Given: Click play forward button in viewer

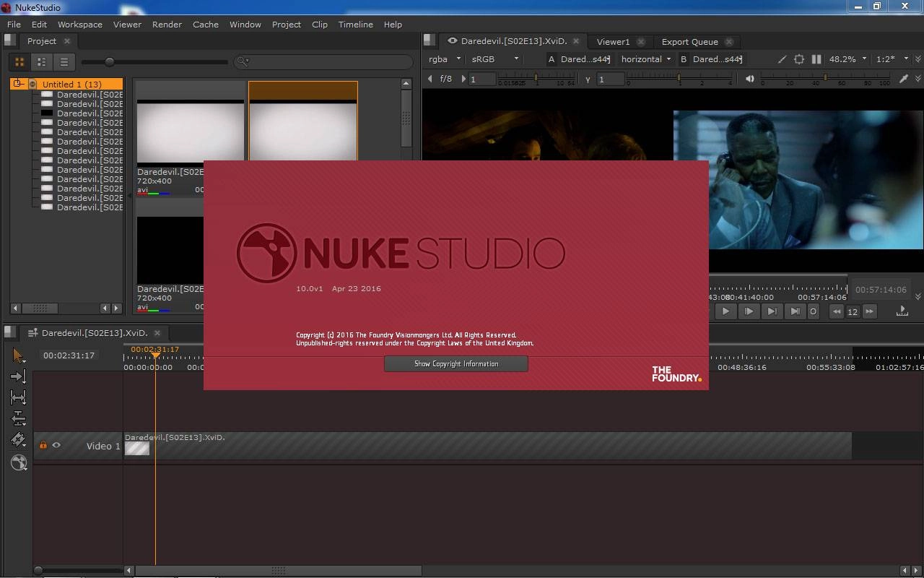Looking at the screenshot, I should [x=725, y=311].
